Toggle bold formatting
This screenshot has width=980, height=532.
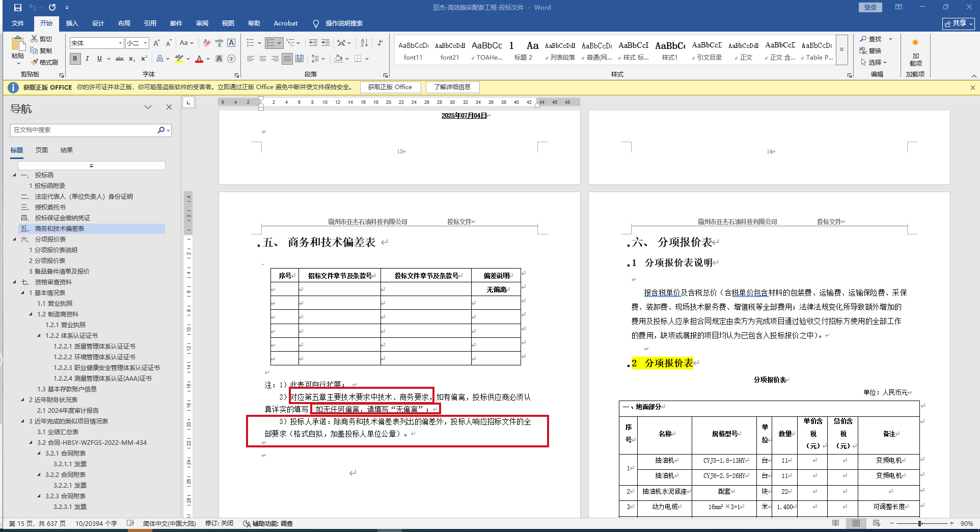75,59
